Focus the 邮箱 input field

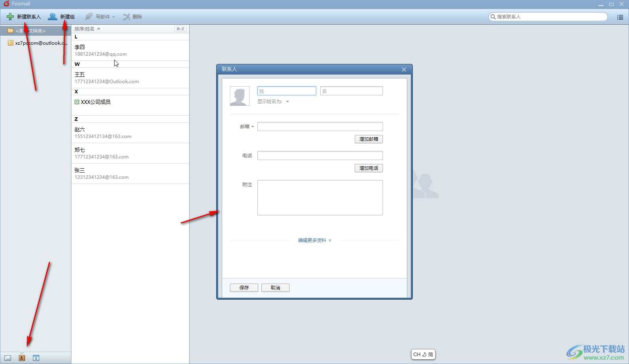coord(320,126)
